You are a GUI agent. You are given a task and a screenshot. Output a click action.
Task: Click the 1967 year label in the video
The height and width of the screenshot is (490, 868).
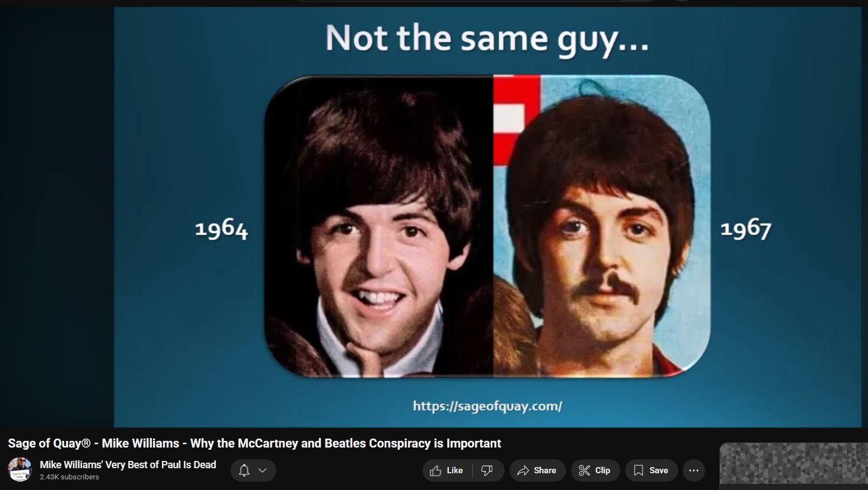(x=746, y=229)
